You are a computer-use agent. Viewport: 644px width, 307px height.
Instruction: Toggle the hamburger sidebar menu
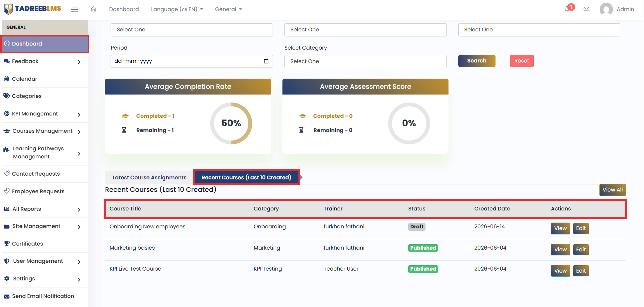pos(74,9)
